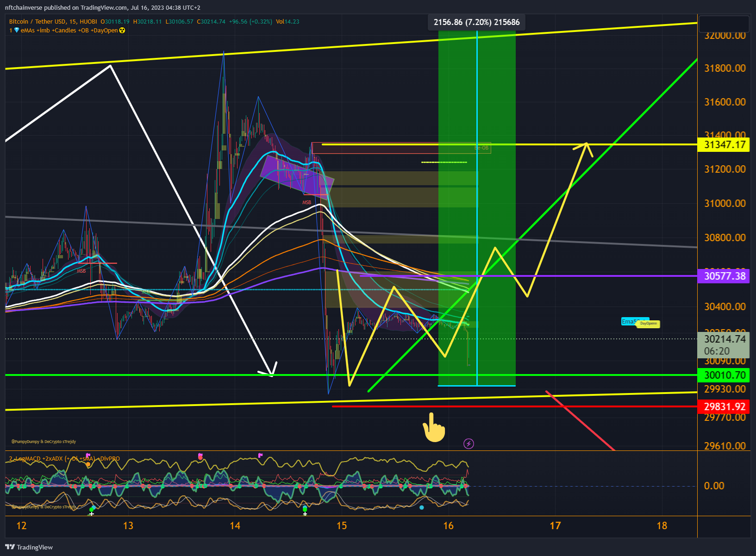Click the +96.56 (+0.32%) change value
Screen dimensions: 756x556
[x=250, y=22]
